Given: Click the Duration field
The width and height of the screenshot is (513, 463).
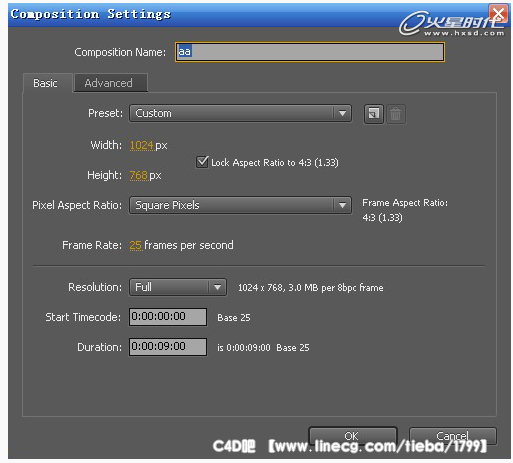Looking at the screenshot, I should click(168, 347).
